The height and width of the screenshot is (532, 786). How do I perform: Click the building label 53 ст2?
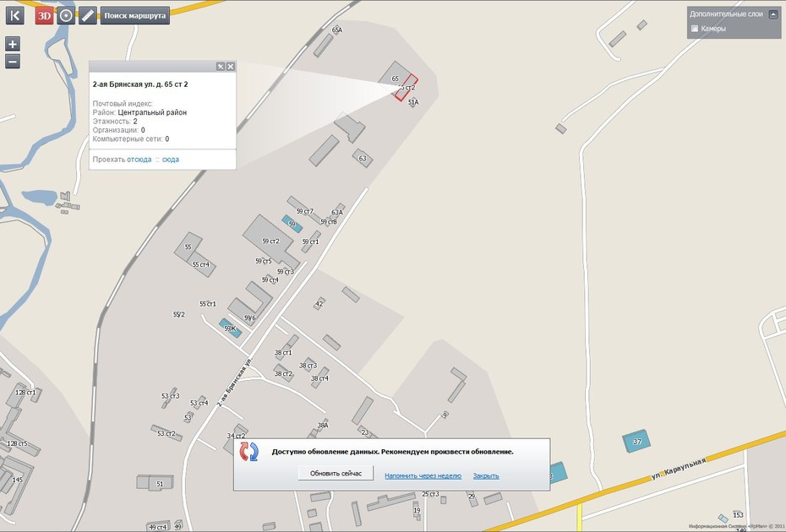(166, 433)
